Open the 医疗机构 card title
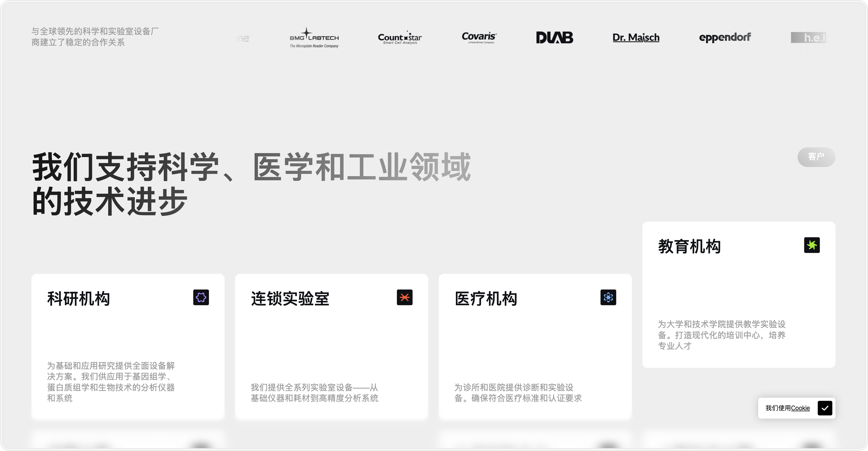The image size is (868, 451). (x=486, y=299)
